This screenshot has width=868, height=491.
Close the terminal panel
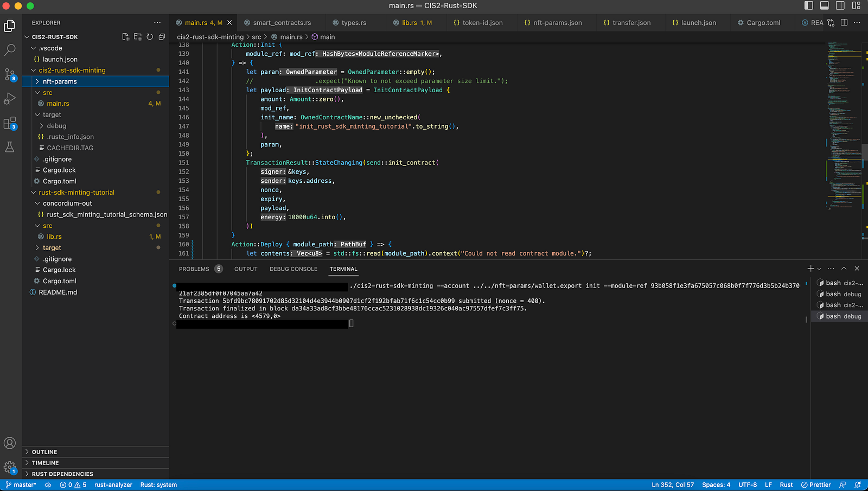(857, 269)
